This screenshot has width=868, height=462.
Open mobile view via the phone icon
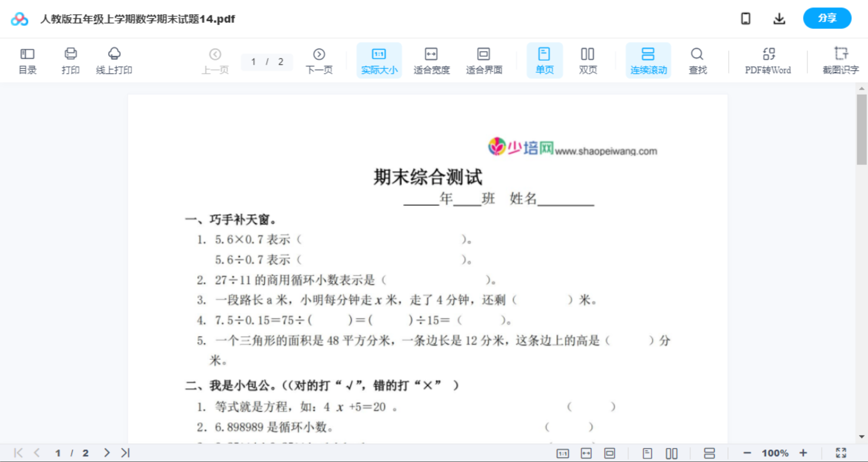[x=746, y=18]
